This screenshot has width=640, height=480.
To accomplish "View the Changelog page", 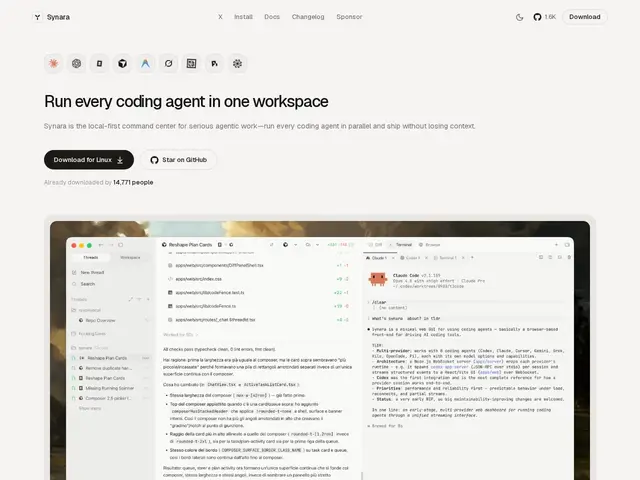I will coord(308,17).
